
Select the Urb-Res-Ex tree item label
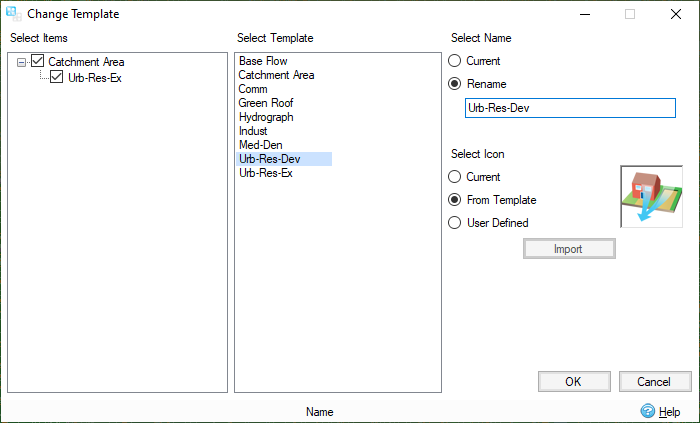pos(95,77)
